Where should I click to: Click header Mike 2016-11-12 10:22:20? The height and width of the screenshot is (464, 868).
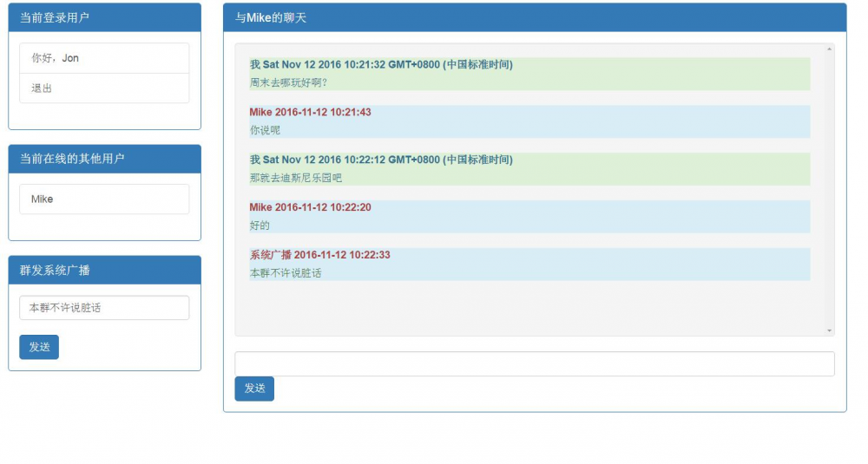coord(310,207)
